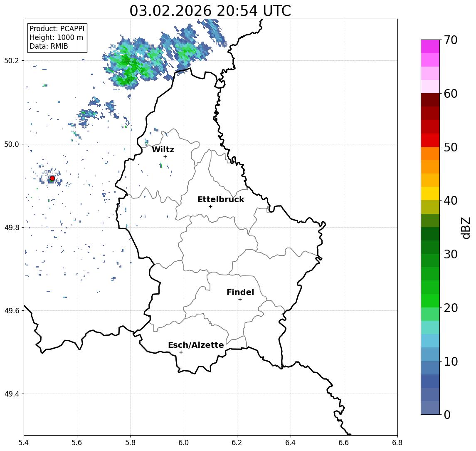Click the Data: RMIB text
476x451 pixels.
(49, 46)
